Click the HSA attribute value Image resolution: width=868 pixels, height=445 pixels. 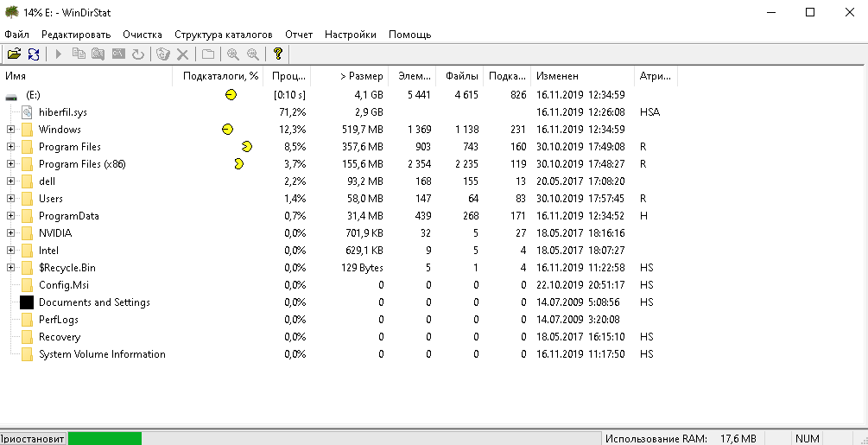[649, 112]
